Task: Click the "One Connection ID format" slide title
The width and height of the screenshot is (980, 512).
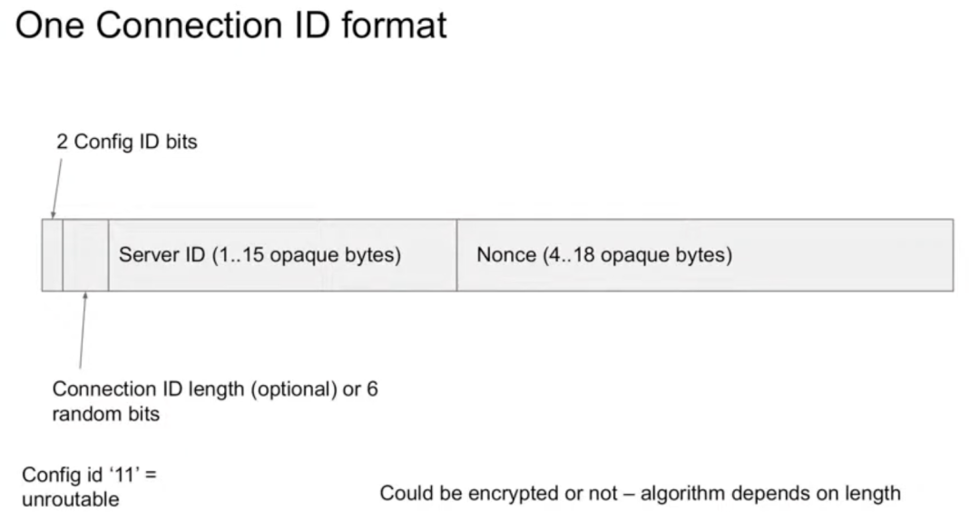Action: (231, 25)
